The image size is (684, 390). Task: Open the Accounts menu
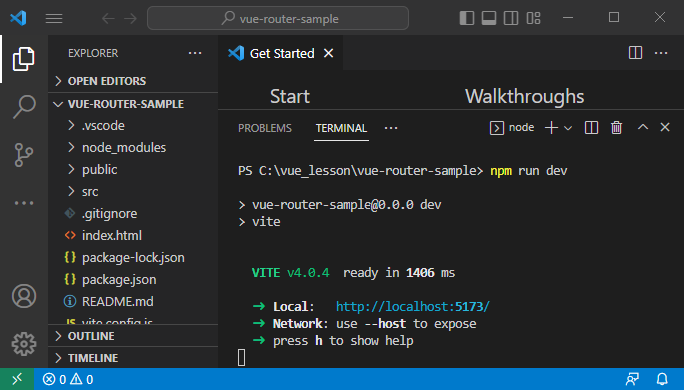click(24, 296)
